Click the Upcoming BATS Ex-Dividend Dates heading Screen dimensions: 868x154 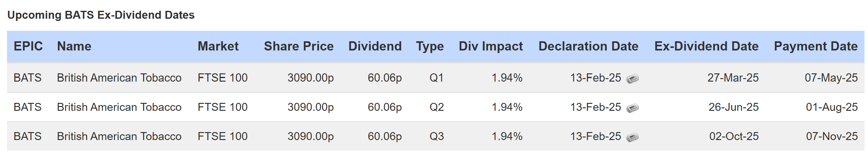[x=101, y=15]
